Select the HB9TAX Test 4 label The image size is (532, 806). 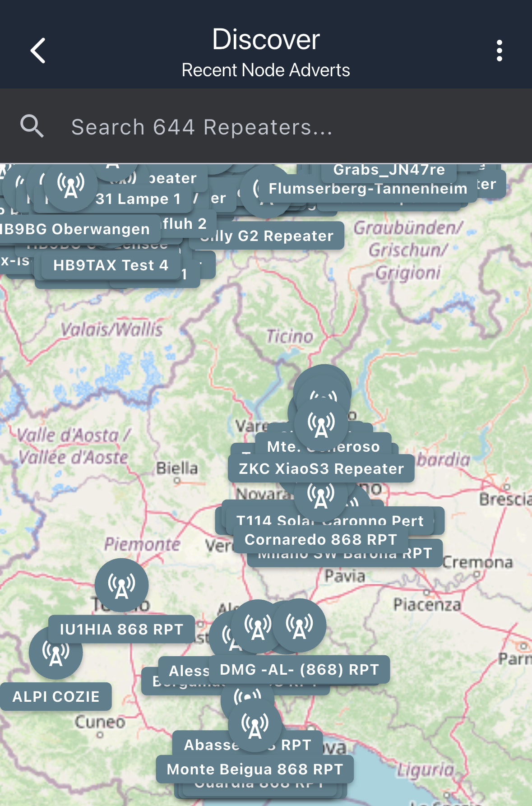(111, 265)
